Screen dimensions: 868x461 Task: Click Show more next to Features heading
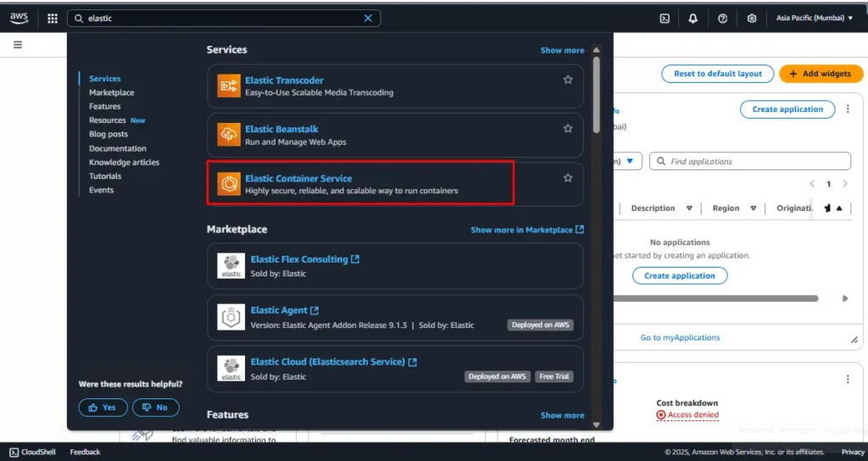(x=562, y=415)
